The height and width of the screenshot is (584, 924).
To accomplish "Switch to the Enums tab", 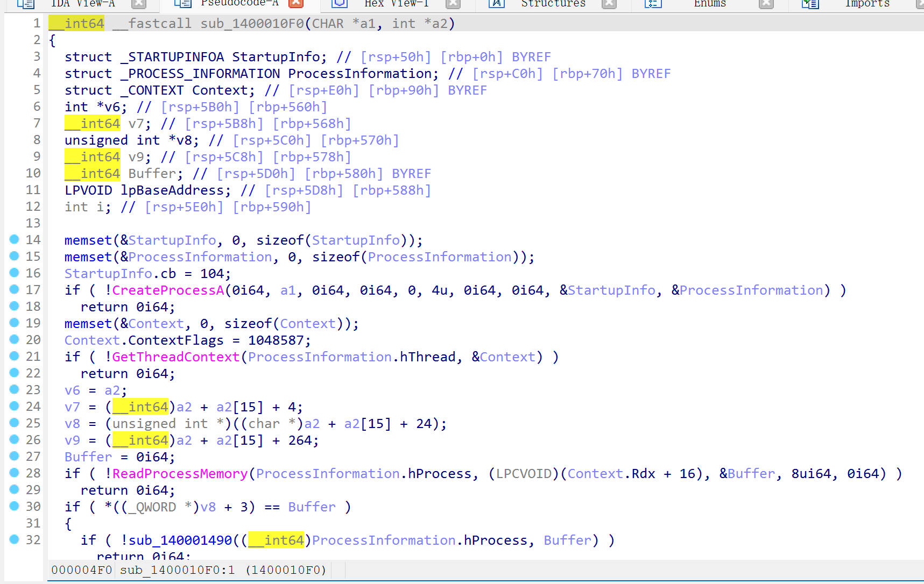I will [709, 4].
